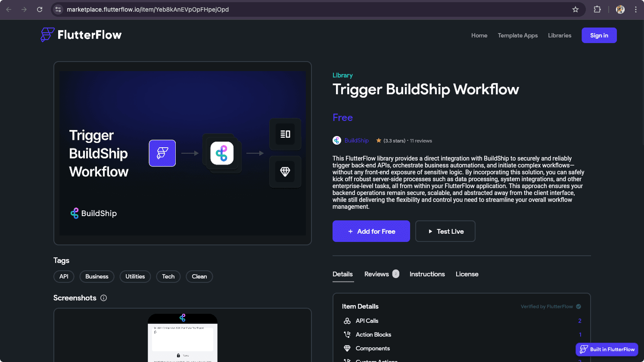Switch to the Reviews tab
Viewport: 644px width, 362px height.
tap(376, 274)
